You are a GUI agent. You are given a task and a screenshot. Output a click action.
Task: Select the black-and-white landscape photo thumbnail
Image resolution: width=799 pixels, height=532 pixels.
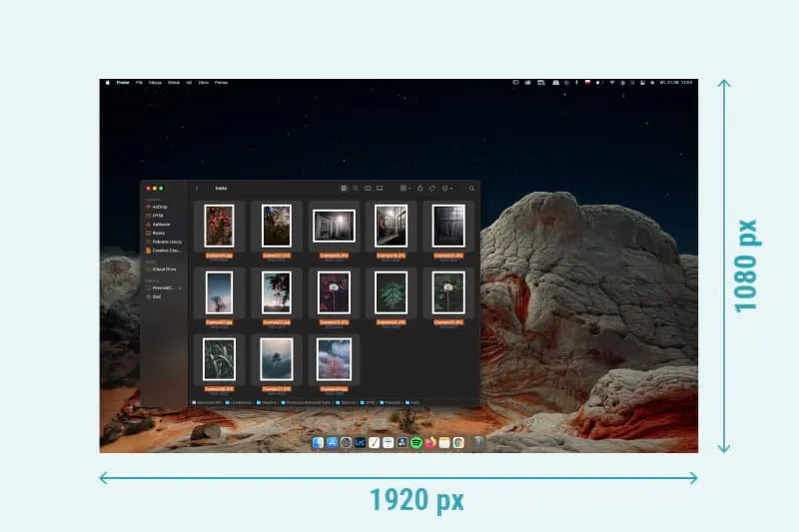334,226
